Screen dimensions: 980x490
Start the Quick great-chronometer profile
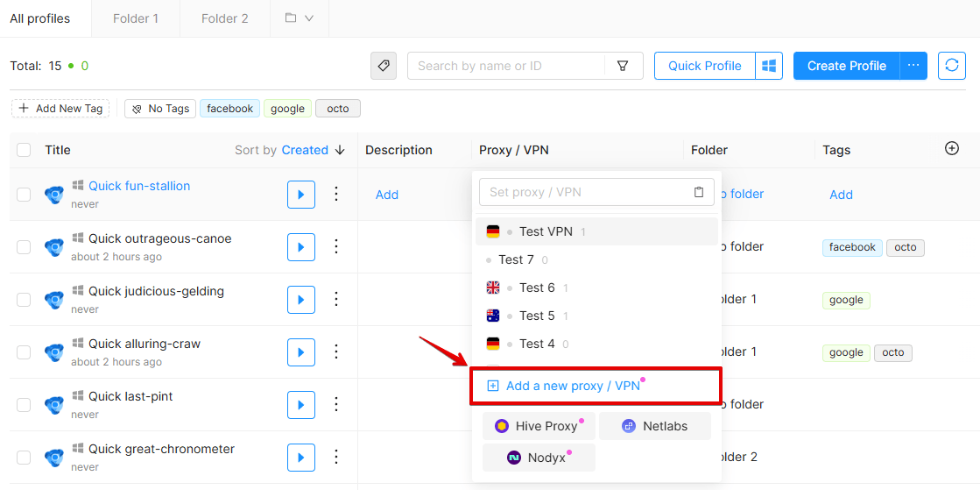(301, 458)
